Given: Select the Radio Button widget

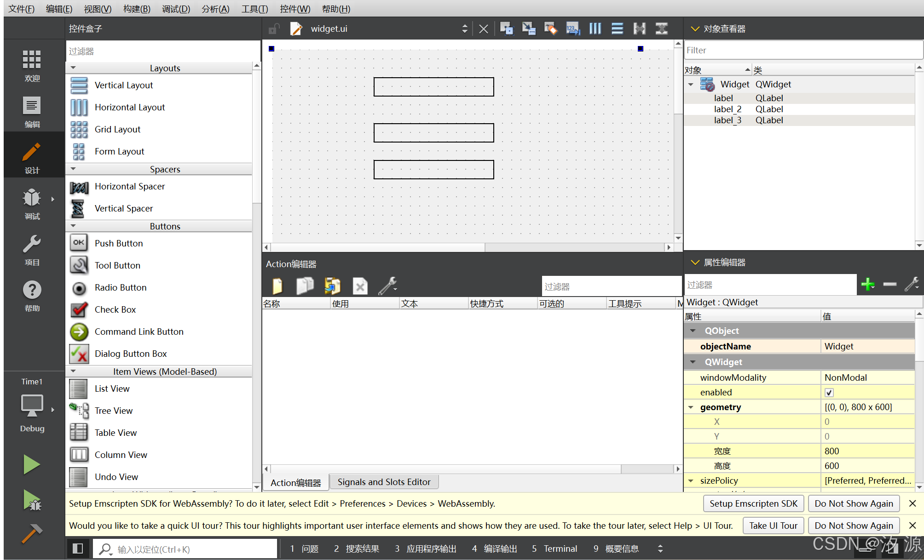Looking at the screenshot, I should point(120,287).
